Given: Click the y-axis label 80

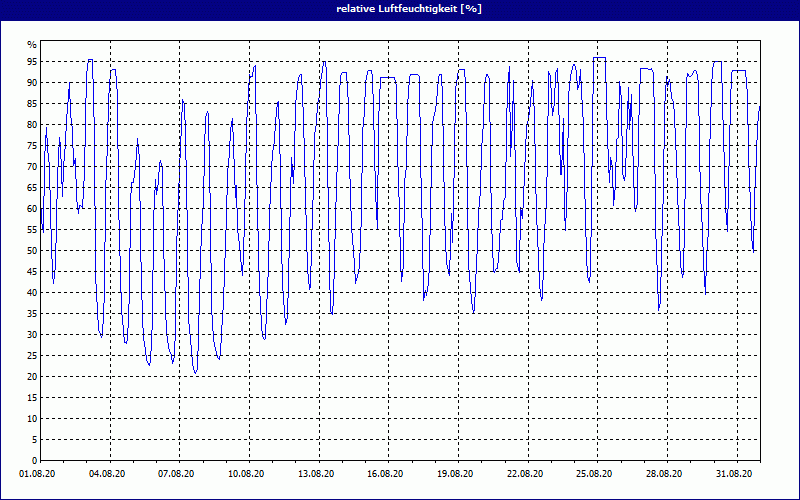Looking at the screenshot, I should click(x=32, y=124).
